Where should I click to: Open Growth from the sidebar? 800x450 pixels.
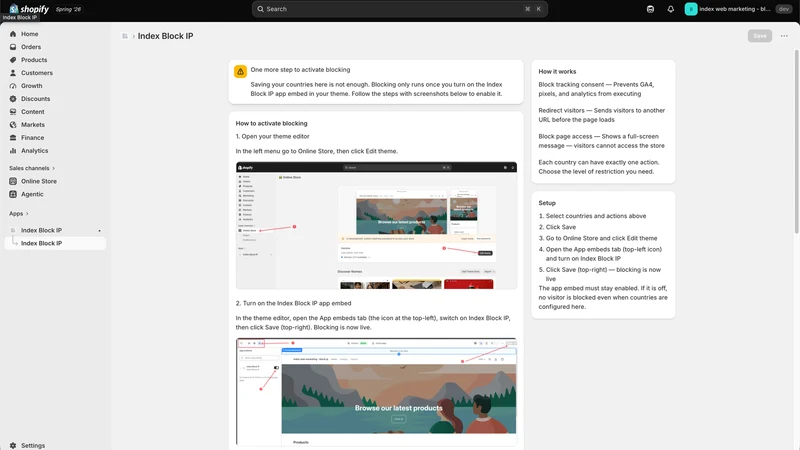click(x=55, y=86)
